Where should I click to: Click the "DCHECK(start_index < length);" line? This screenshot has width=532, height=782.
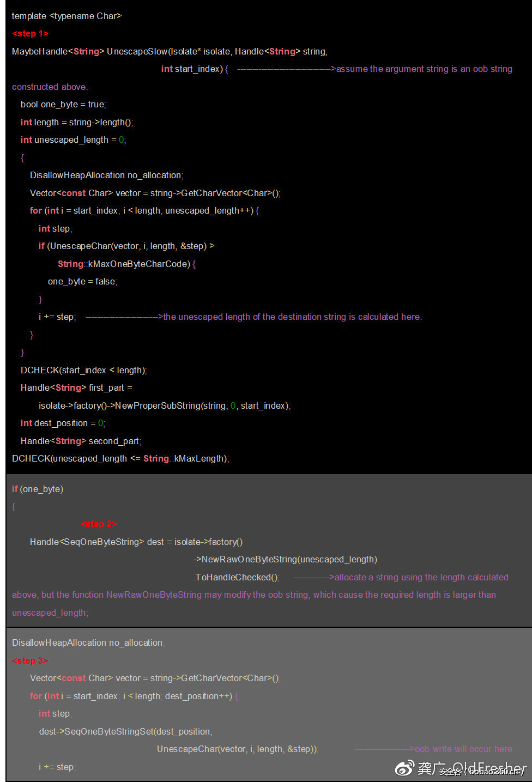[x=83, y=371]
